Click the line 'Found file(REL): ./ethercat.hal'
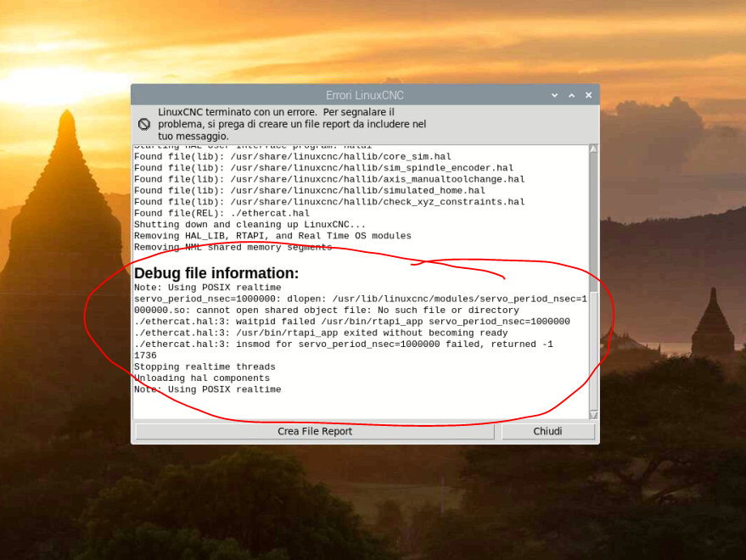This screenshot has width=746, height=560. [x=222, y=213]
